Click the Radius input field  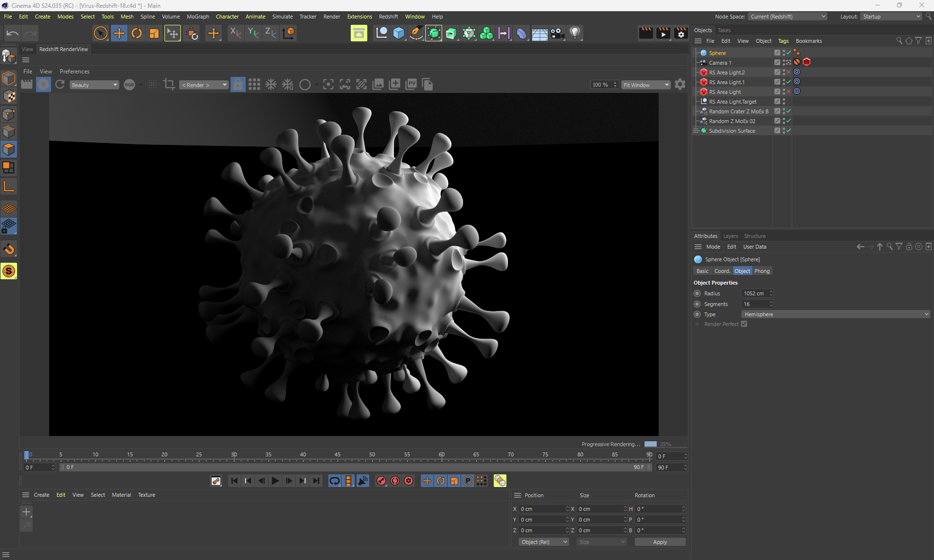(x=754, y=293)
